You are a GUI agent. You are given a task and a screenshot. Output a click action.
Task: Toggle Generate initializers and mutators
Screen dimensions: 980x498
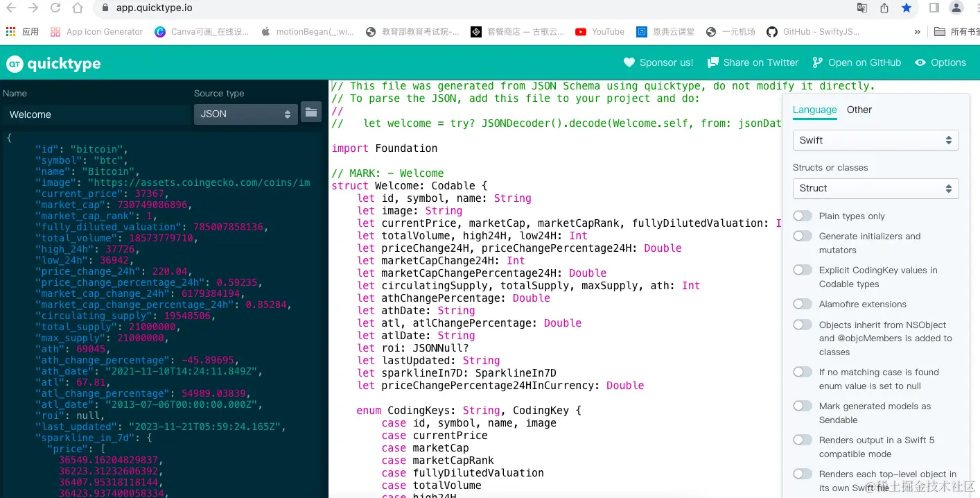click(x=803, y=237)
